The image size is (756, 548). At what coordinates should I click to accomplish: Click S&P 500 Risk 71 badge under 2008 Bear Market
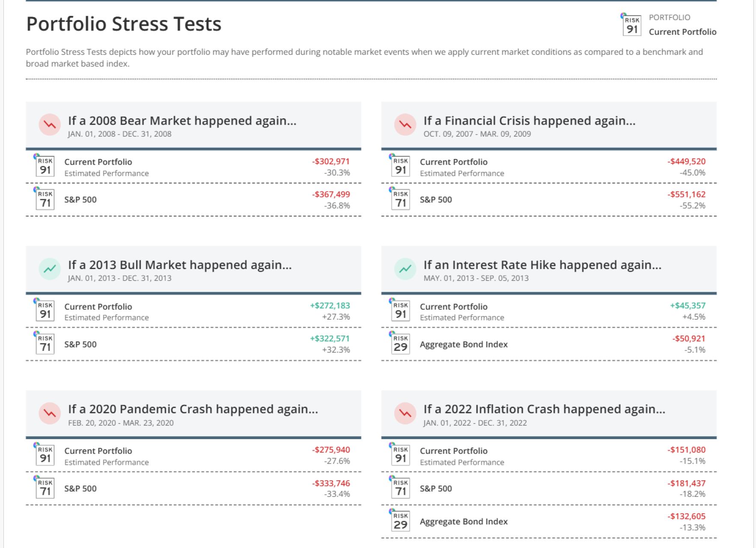point(45,199)
